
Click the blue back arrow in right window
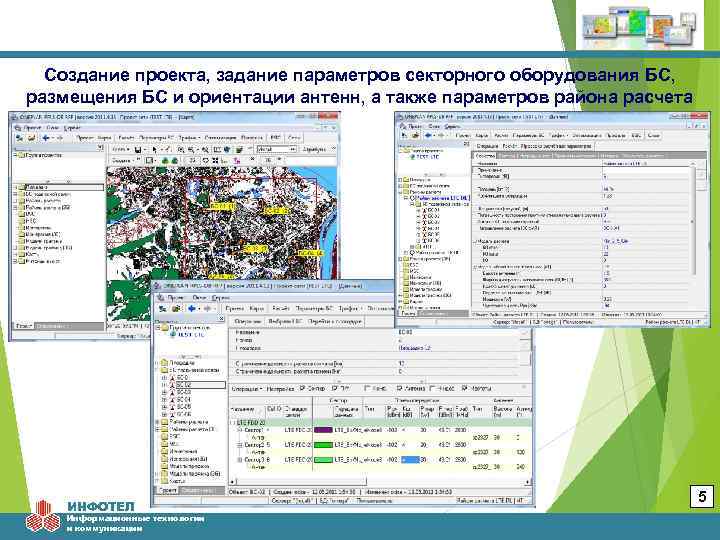[x=428, y=135]
